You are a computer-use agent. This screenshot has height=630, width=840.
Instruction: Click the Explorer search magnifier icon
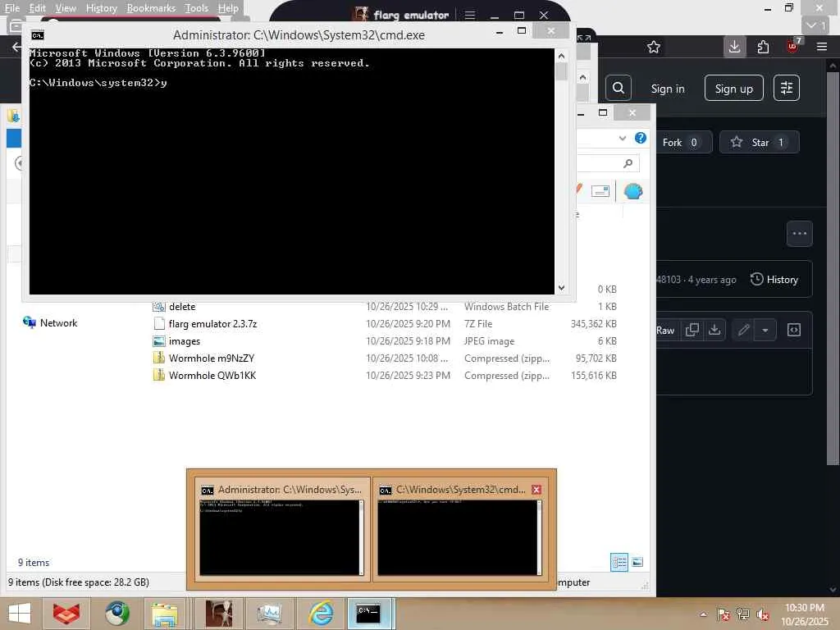point(628,163)
